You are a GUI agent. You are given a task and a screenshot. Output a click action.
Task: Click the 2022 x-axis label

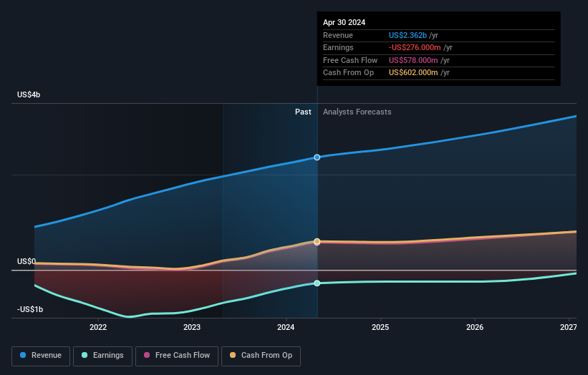pos(98,328)
